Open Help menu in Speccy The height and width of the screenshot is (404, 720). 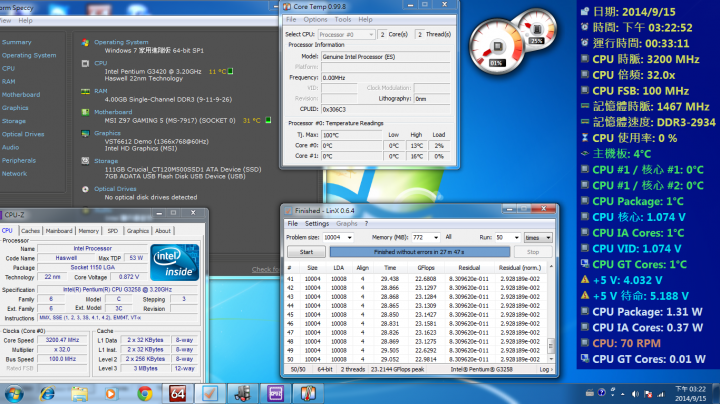(x=25, y=21)
